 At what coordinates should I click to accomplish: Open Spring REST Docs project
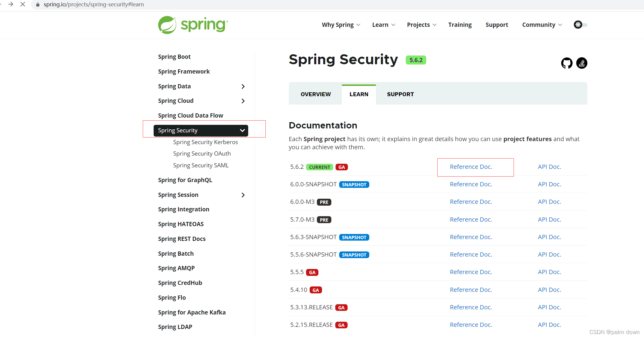point(182,239)
